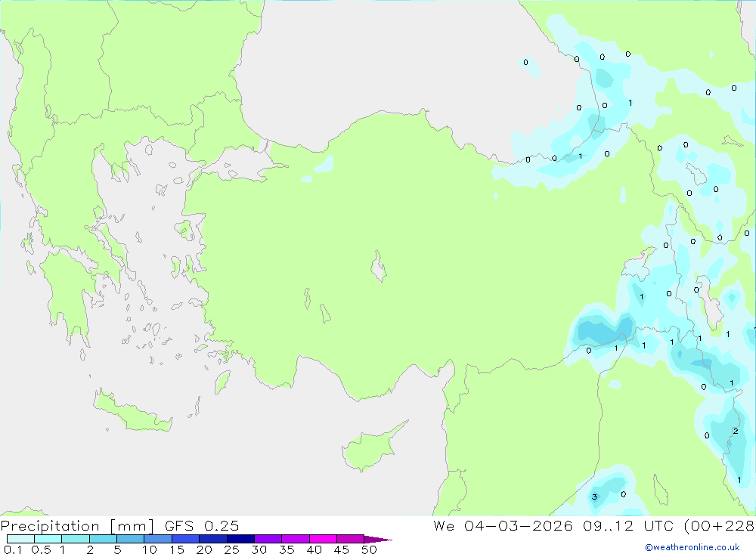
Task: Select the 35–40 mm legend color
Action: pyautogui.click(x=296, y=539)
